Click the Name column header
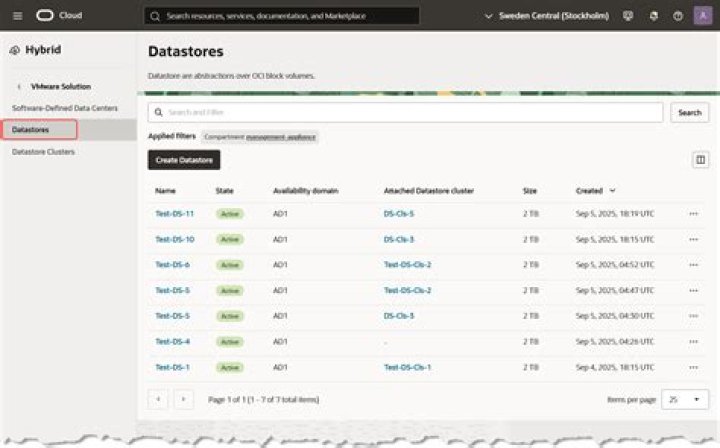 coord(165,190)
